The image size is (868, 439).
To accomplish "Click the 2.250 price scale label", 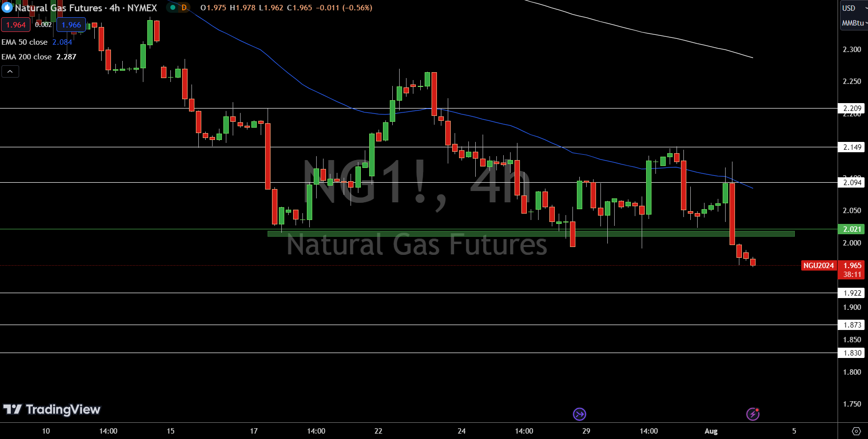I will (852, 82).
